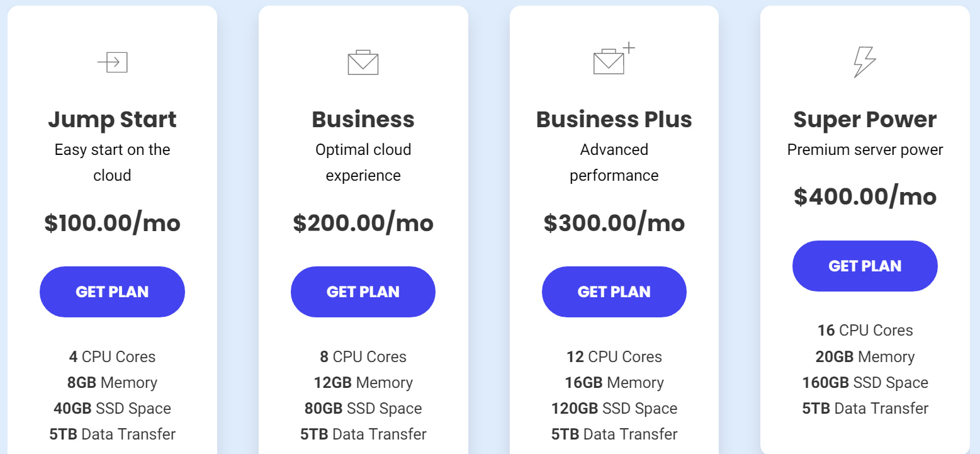Click the Business plan heading
Image resolution: width=980 pixels, height=454 pixels.
[363, 120]
